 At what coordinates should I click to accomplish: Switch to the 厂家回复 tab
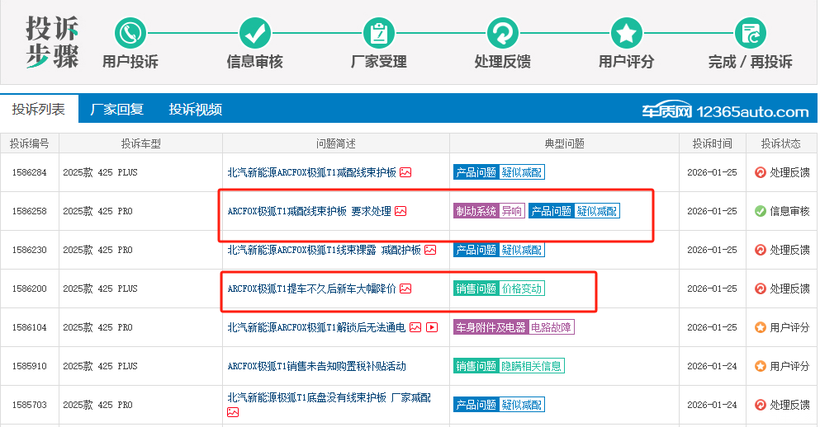point(117,110)
